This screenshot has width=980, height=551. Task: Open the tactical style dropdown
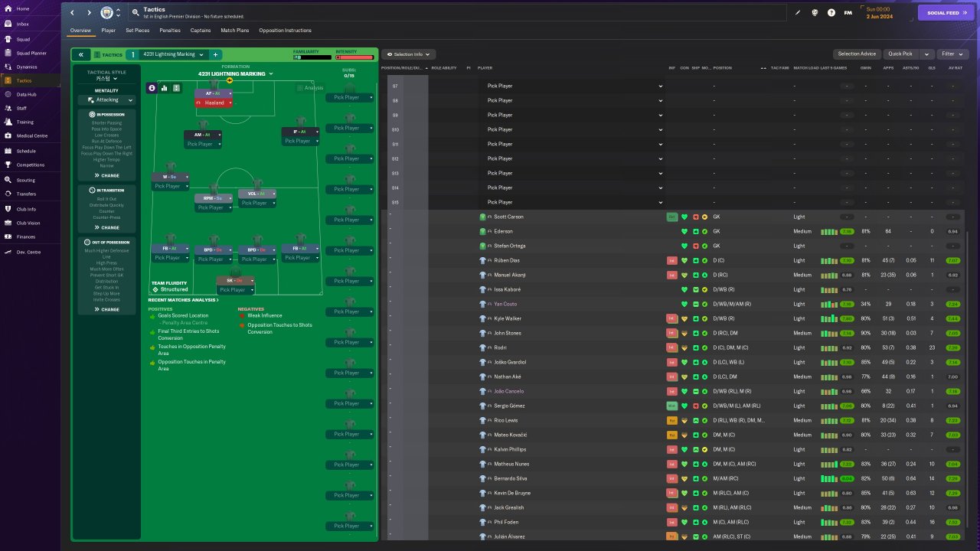tap(106, 79)
